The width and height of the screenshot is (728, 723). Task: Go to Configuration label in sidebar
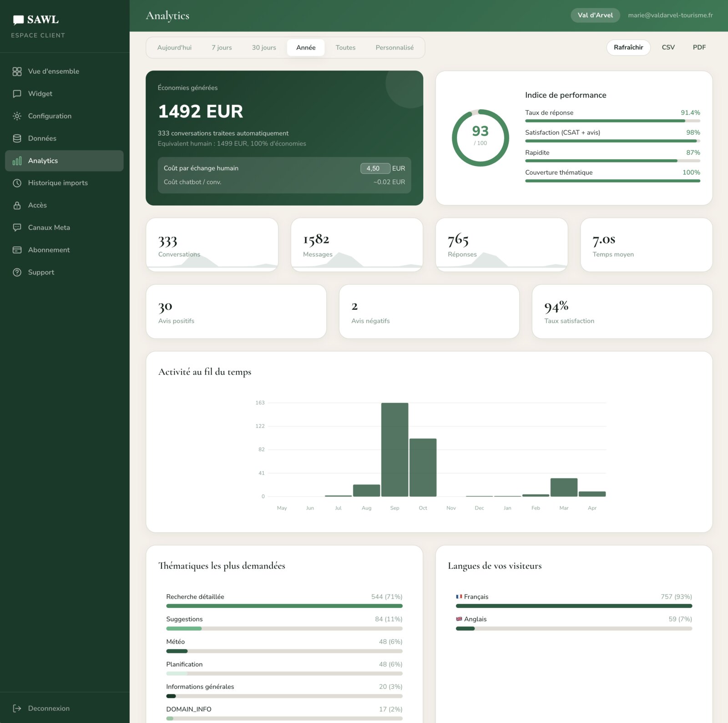click(x=50, y=116)
